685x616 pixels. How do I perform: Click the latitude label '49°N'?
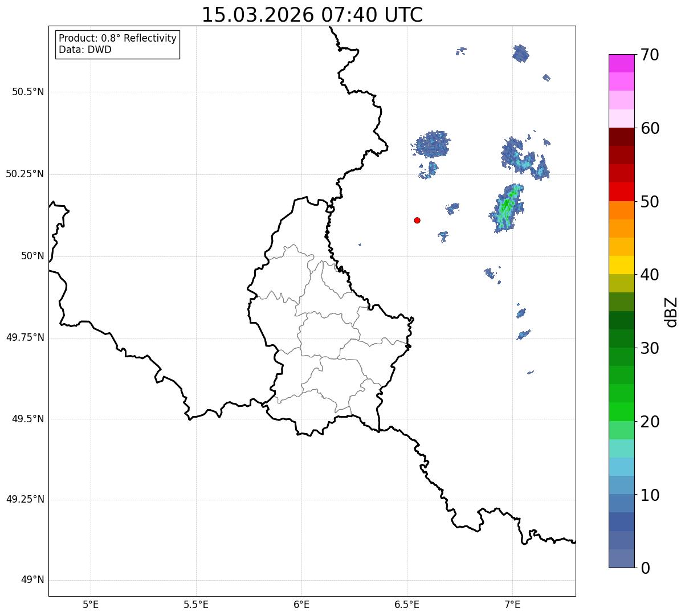(33, 580)
